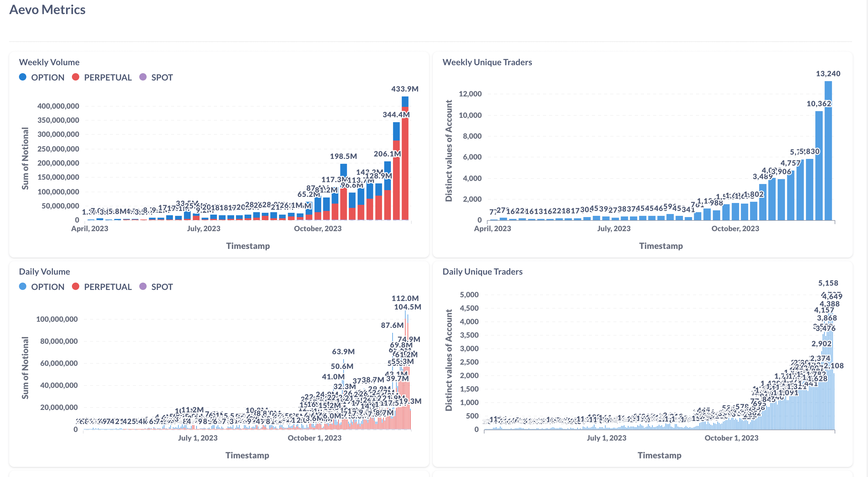Click Timestamp axis title under Weekly Volume
Screen dimensions: 868x477
tap(248, 246)
